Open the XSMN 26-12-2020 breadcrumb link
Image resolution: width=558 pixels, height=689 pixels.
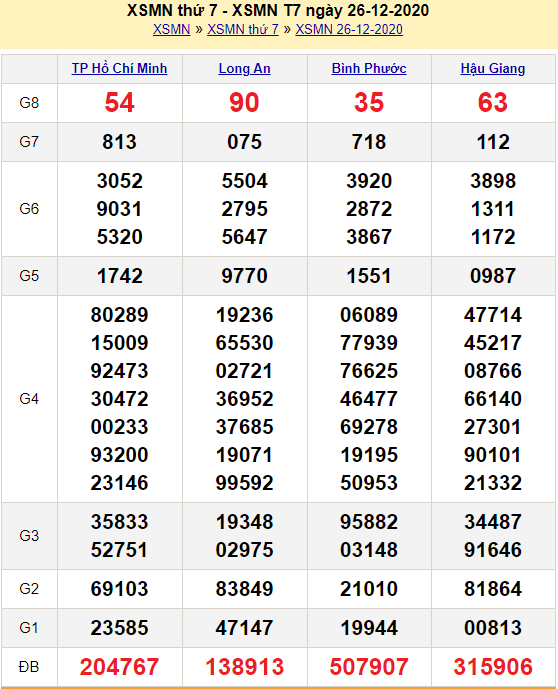[x=349, y=29]
